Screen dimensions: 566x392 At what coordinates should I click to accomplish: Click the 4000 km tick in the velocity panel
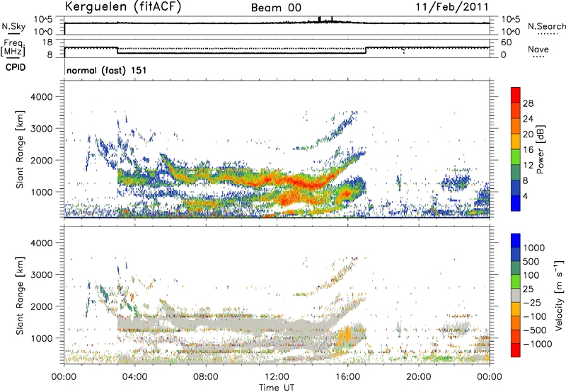tap(41, 243)
